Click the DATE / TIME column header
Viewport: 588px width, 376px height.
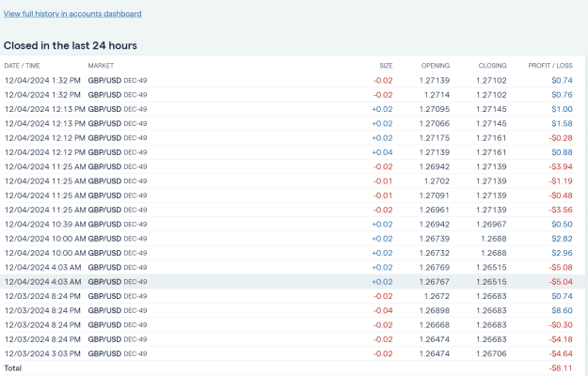coord(23,66)
